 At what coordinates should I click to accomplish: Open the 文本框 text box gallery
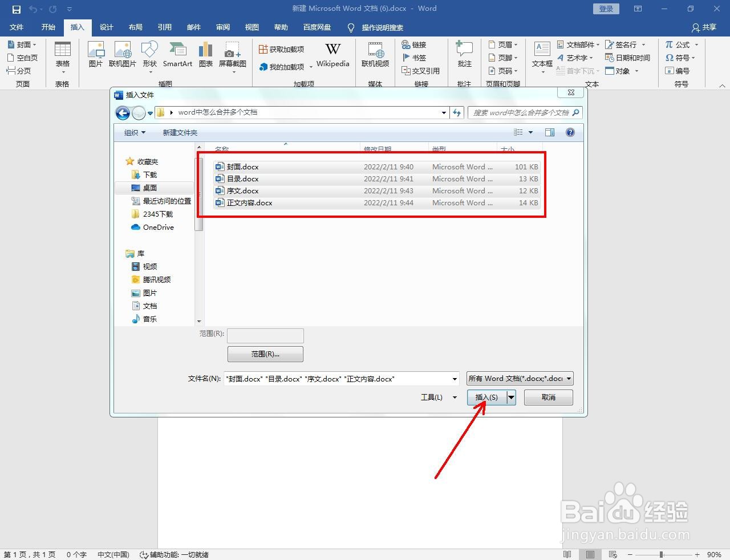(542, 58)
